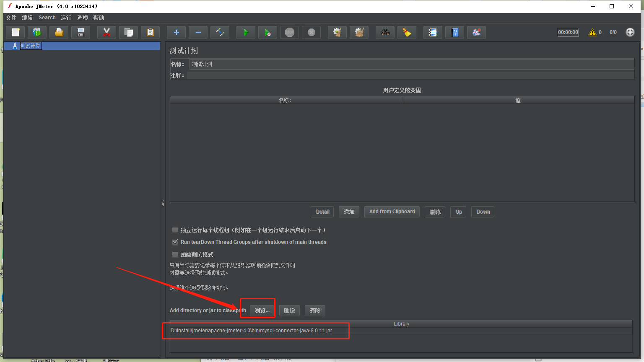Open the 文件 menu
Image resolution: width=644 pixels, height=362 pixels.
tap(11, 18)
